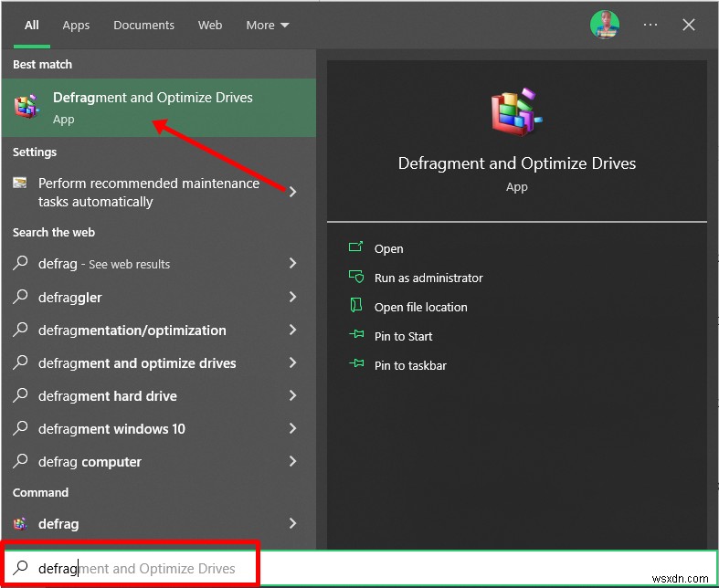Open Defragment and Optimize Drives best match
The image size is (719, 588).
tap(159, 108)
